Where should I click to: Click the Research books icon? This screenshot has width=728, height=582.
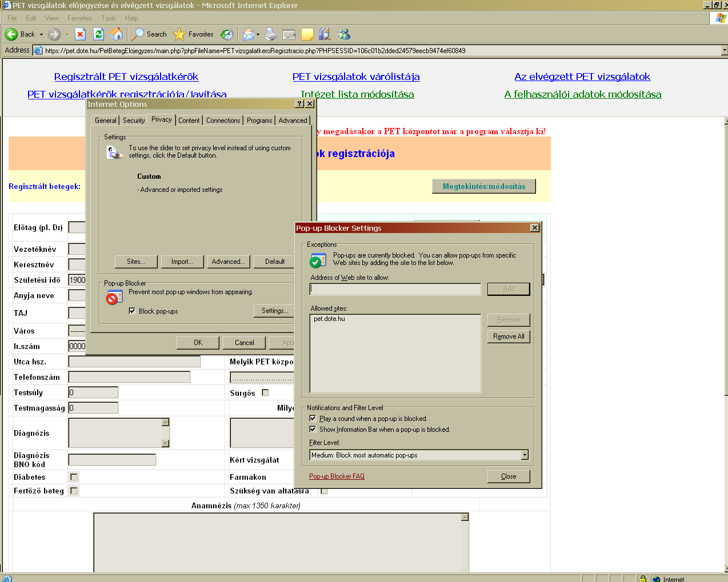(x=325, y=34)
